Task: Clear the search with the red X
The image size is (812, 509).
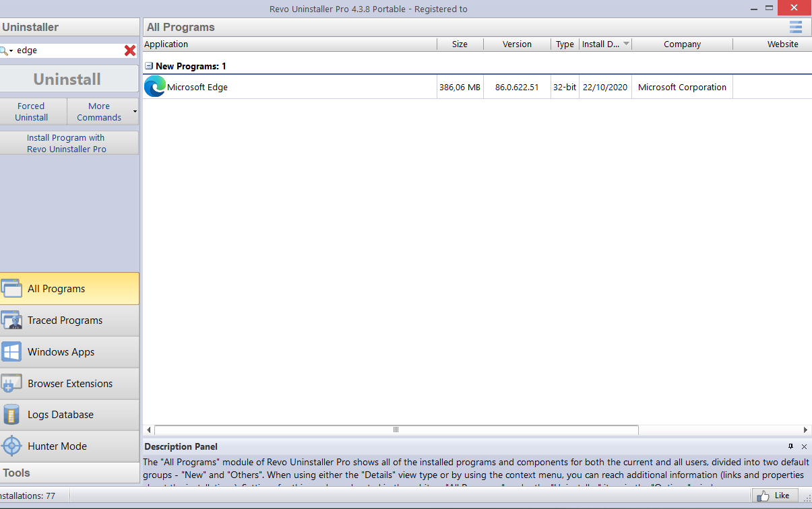Action: 130,50
